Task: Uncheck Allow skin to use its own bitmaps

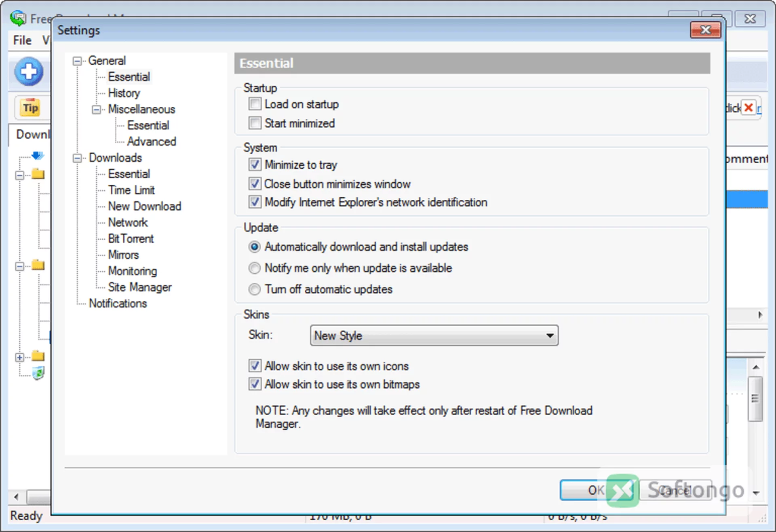Action: point(255,384)
